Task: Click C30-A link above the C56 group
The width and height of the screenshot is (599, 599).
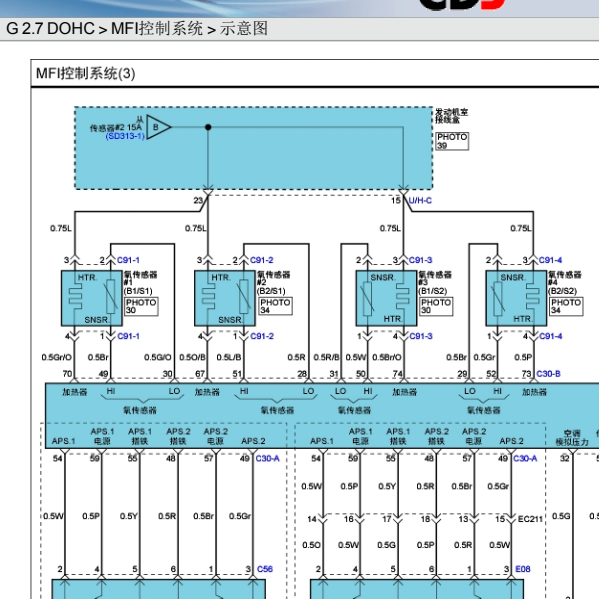Action: point(267,458)
